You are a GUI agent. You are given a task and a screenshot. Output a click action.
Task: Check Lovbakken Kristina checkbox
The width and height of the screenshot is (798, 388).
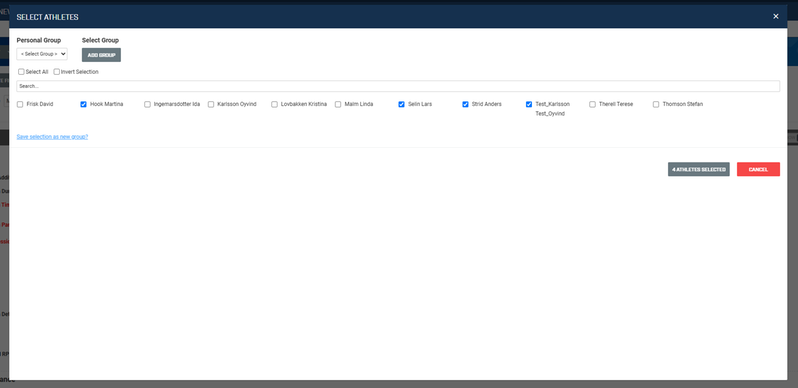pyautogui.click(x=274, y=104)
